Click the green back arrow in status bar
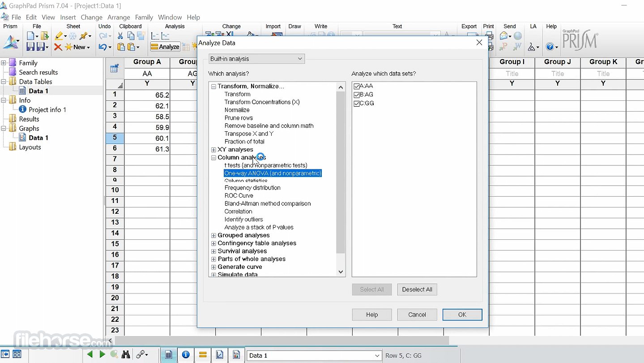The width and height of the screenshot is (644, 363). pyautogui.click(x=90, y=354)
